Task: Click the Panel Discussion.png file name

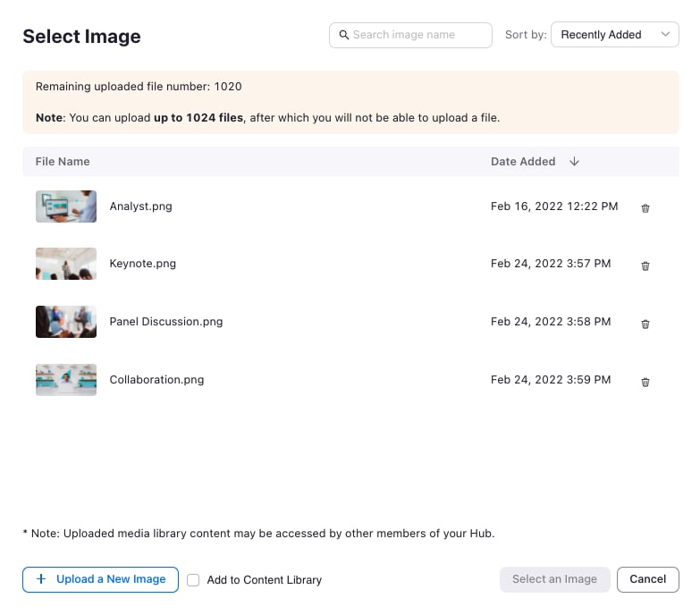Action: tap(166, 322)
